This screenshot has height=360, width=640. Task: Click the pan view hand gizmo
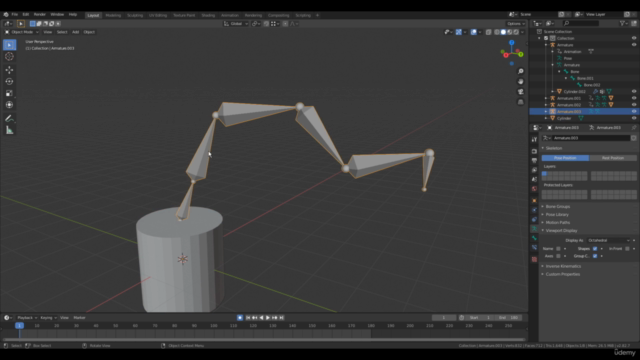pyautogui.click(x=520, y=82)
